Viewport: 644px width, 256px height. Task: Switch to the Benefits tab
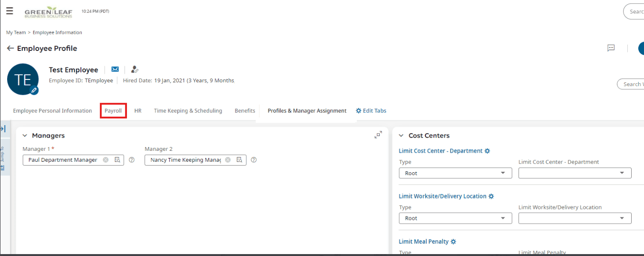245,111
